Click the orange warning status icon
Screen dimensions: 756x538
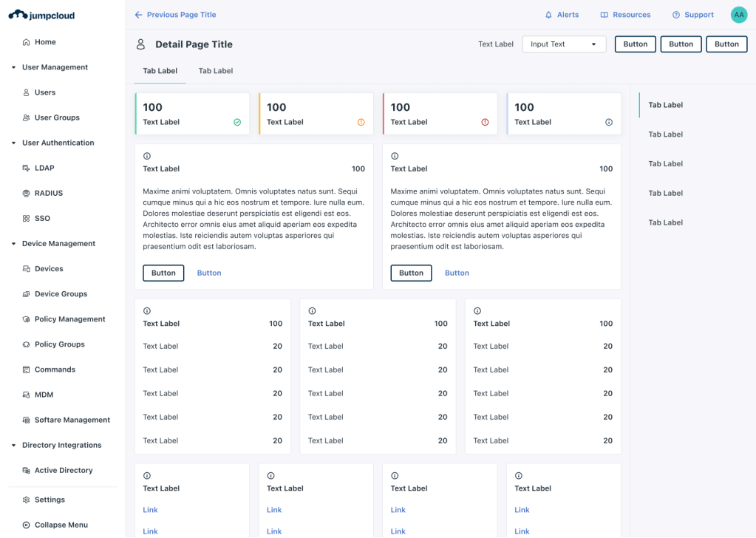click(361, 123)
